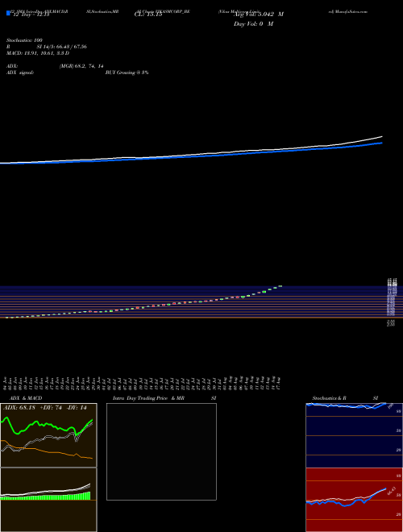The height and width of the screenshot is (532, 403).
Task: Open the red RSI chart thumbnail
Action: point(354,500)
